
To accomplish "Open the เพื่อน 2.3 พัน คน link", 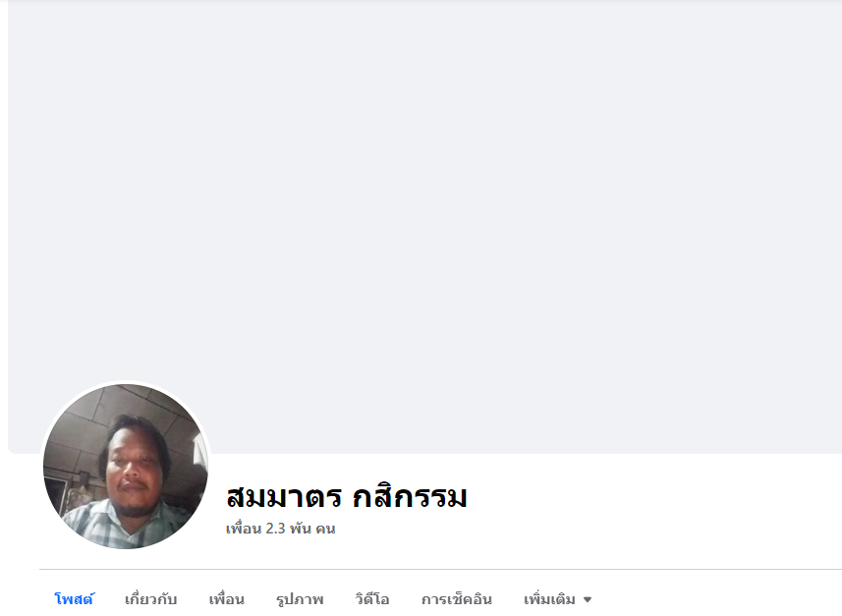I will (x=280, y=529).
